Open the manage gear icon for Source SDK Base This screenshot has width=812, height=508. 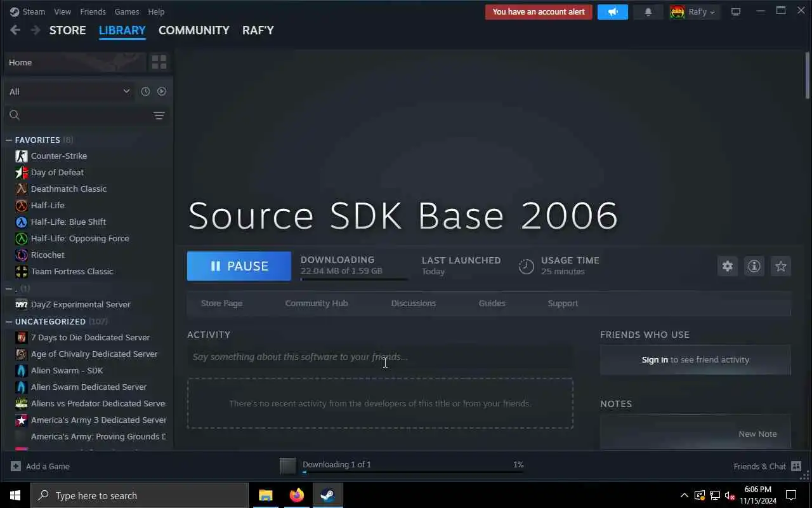tap(728, 266)
